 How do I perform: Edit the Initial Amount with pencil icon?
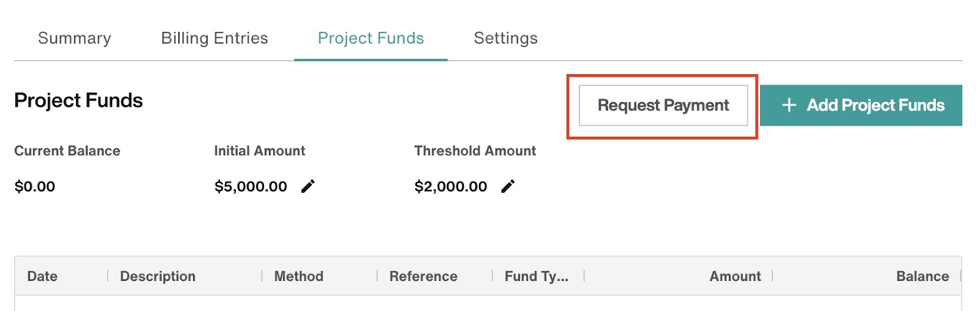pos(308,186)
